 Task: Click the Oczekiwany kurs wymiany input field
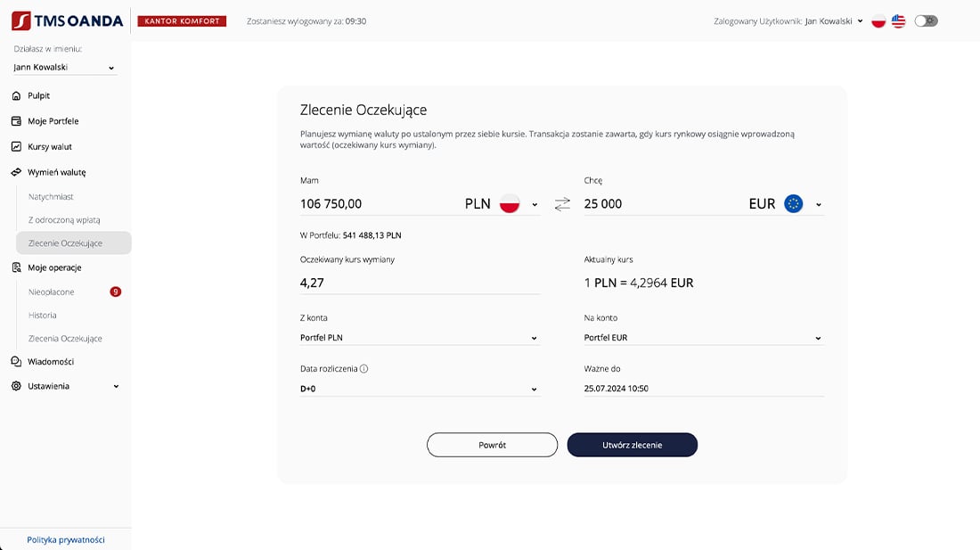click(419, 283)
